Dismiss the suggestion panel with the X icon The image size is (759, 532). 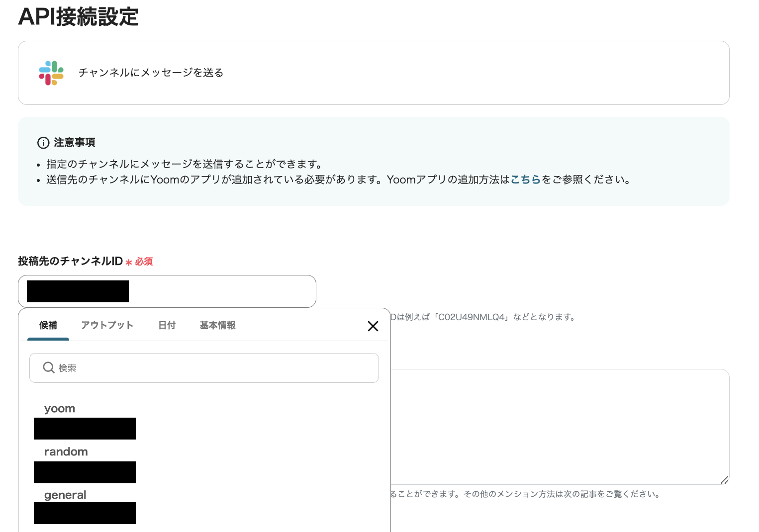373,326
